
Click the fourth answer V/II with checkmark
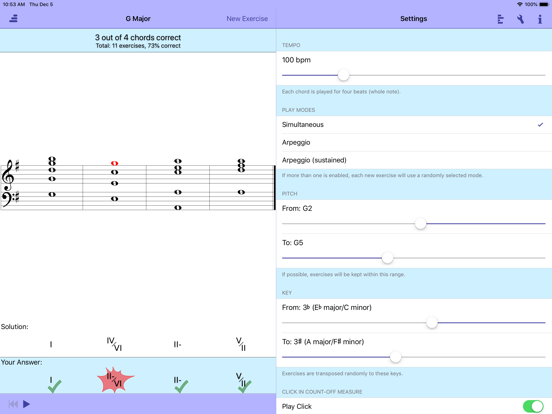coord(243,382)
